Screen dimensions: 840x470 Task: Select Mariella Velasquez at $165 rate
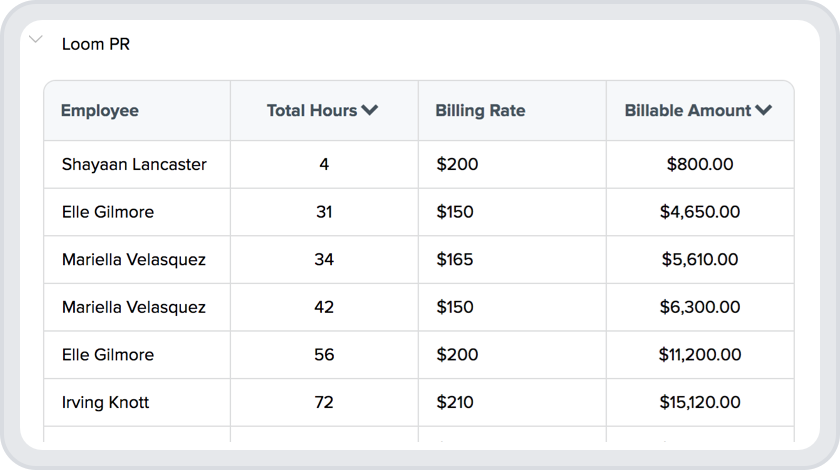(x=134, y=260)
